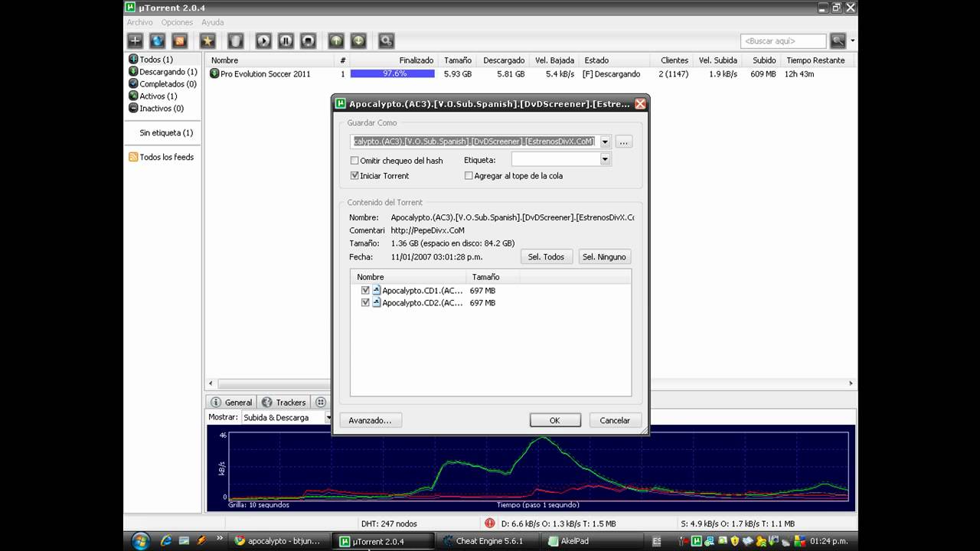Screen dimensions: 980x551
Task: Open Etiqueta dropdown
Action: point(605,159)
